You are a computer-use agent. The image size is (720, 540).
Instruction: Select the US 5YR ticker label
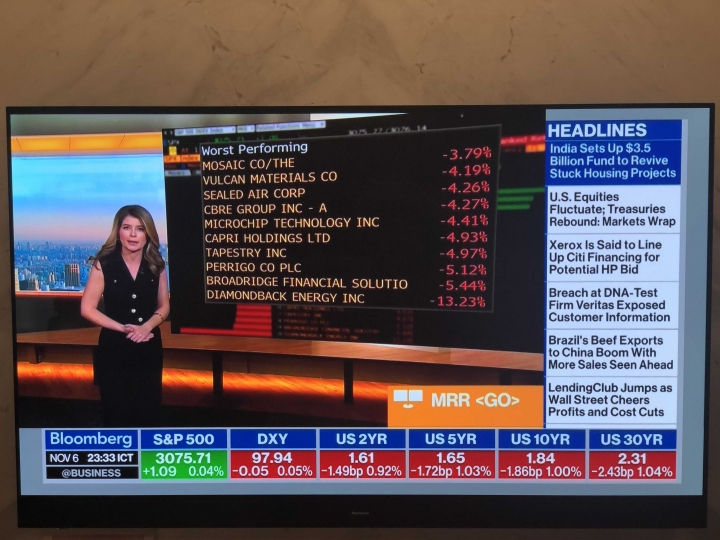click(451, 439)
